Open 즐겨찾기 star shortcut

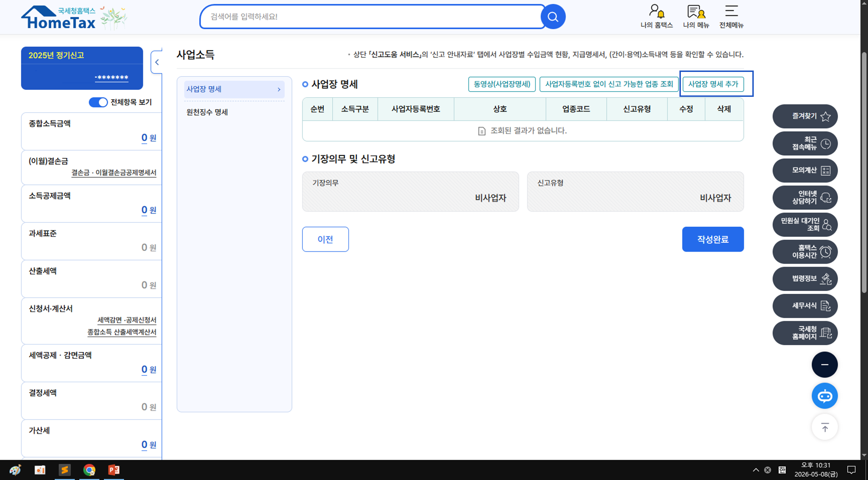coord(805,116)
